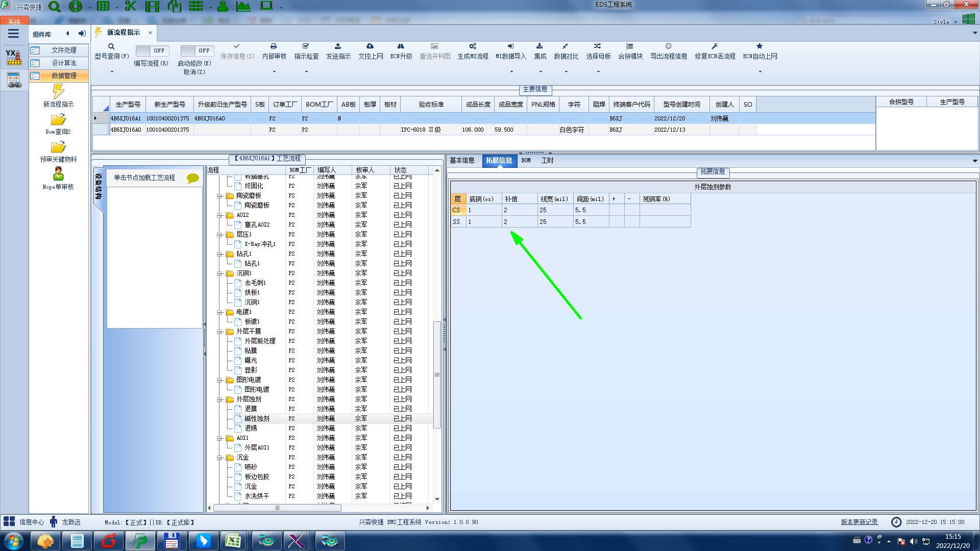Click the 文控上网 upload icon
The image size is (980, 551).
click(370, 46)
